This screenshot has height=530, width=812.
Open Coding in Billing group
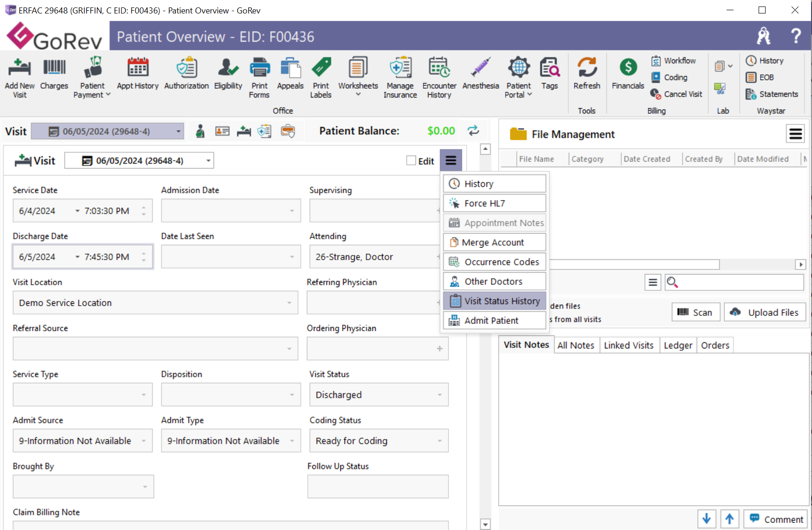pyautogui.click(x=669, y=77)
